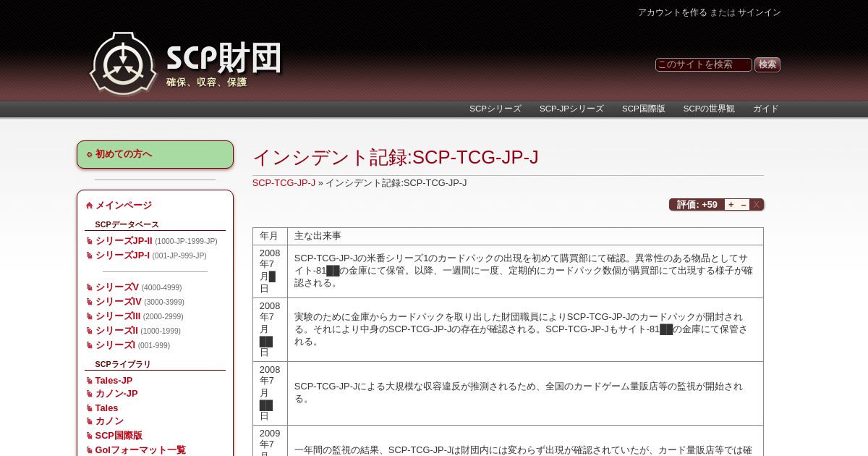Viewport: 868px width, 456px height.
Task: Open SCPシリーズ top menu
Action: point(495,109)
